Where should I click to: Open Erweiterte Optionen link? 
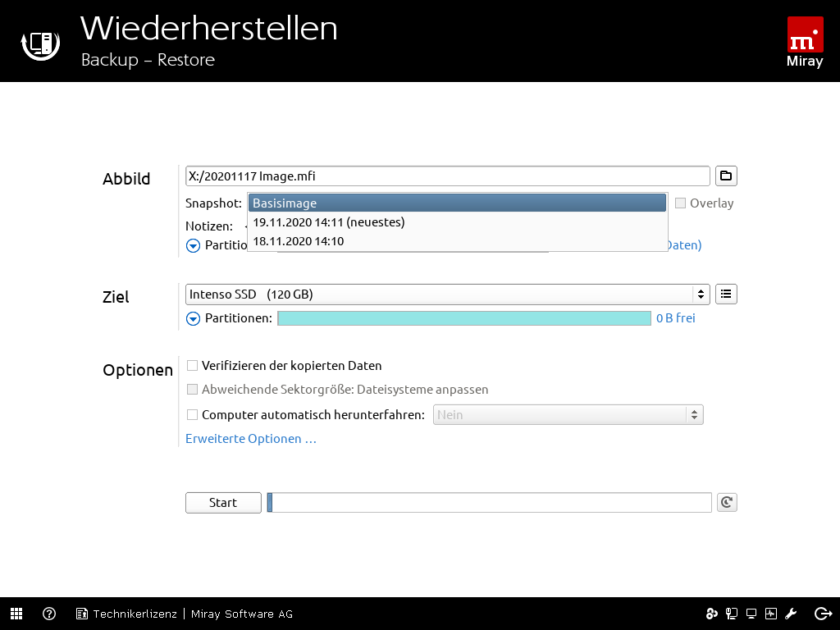pyautogui.click(x=251, y=439)
